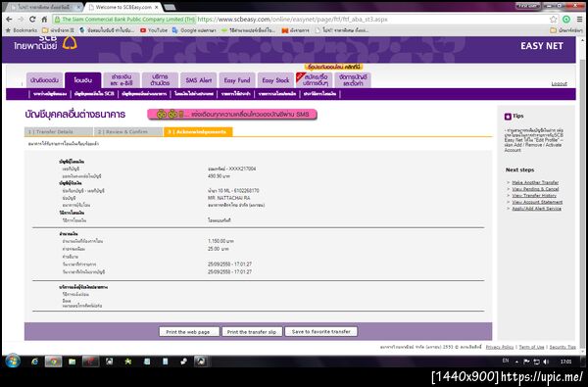Open the จัดการบัญชีและตั้งค่า tab

pos(353,80)
